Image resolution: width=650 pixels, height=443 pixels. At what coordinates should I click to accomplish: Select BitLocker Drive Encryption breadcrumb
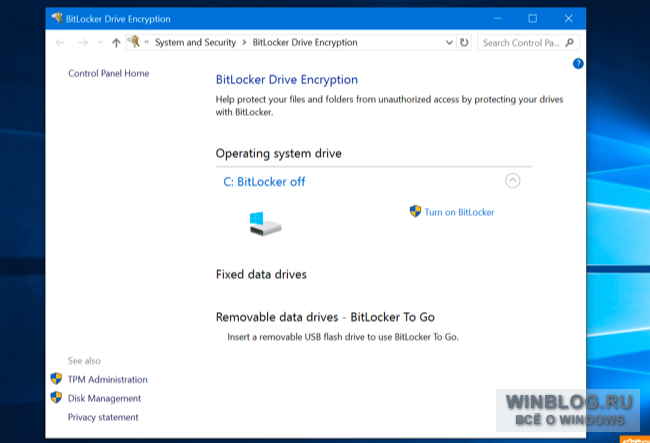pos(305,42)
